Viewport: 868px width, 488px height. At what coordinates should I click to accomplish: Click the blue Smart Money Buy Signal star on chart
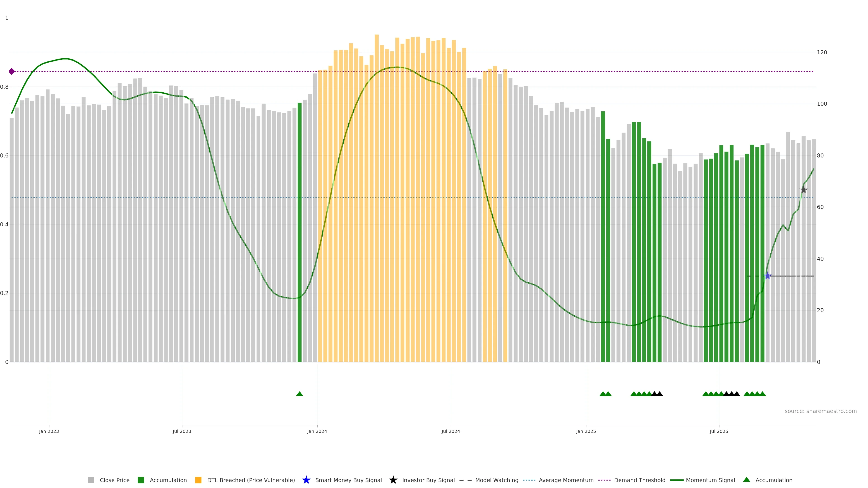(767, 276)
